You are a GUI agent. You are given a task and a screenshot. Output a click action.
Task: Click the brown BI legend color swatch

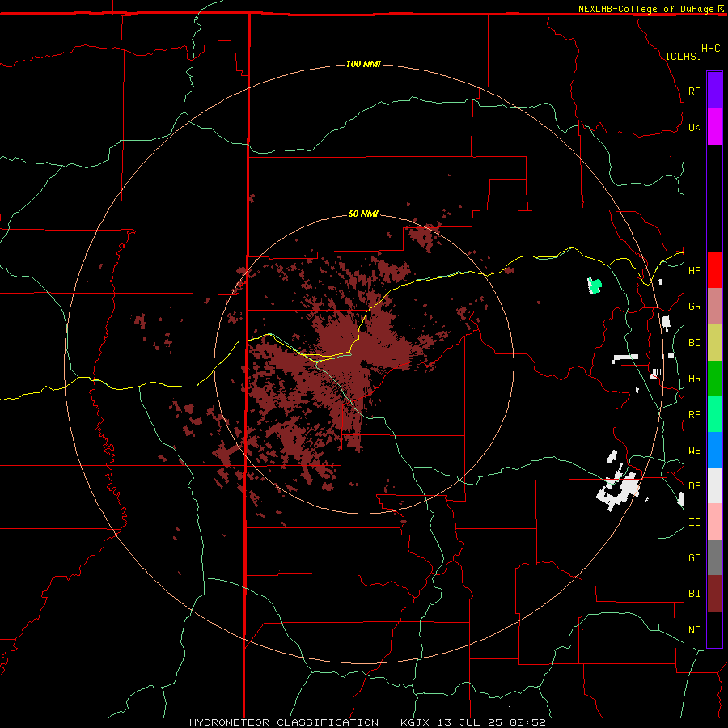714,594
